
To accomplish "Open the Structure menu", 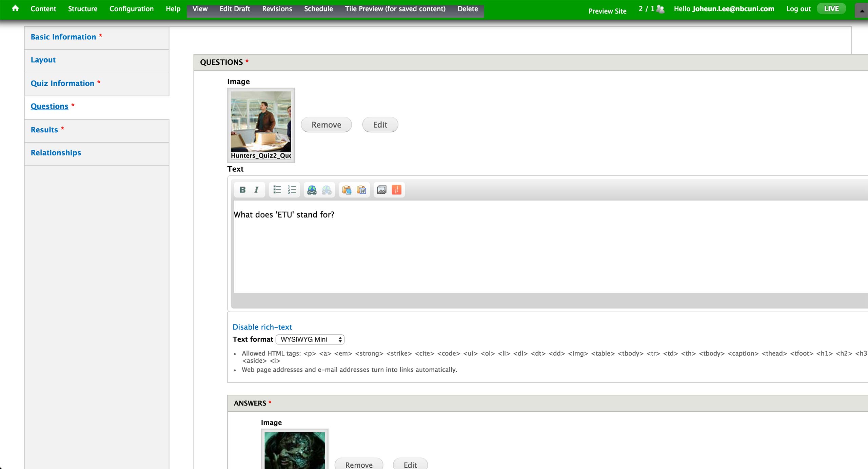I will (82, 9).
